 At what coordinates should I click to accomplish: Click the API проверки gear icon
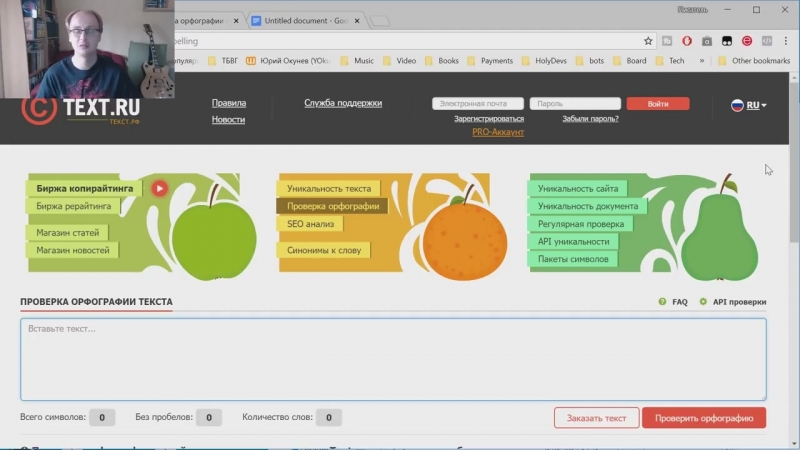click(703, 302)
